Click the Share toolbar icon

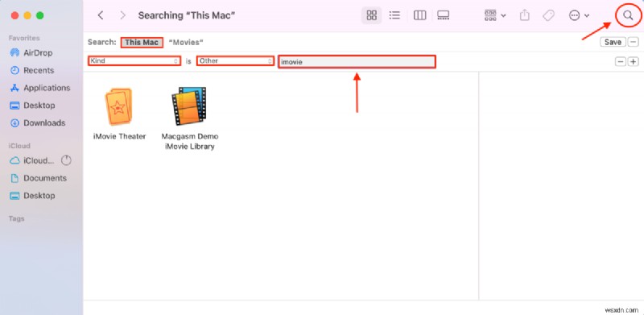(525, 15)
